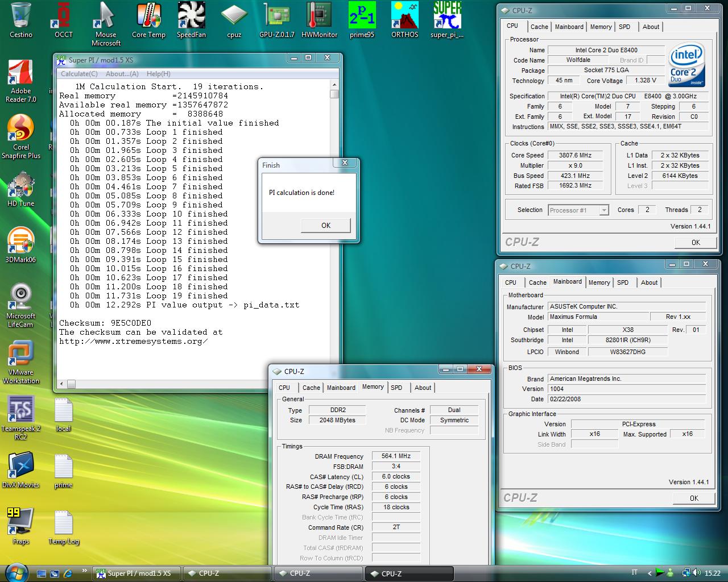Open About tab in memory timings CPU-Z window
This screenshot has width=728, height=582.
[423, 388]
